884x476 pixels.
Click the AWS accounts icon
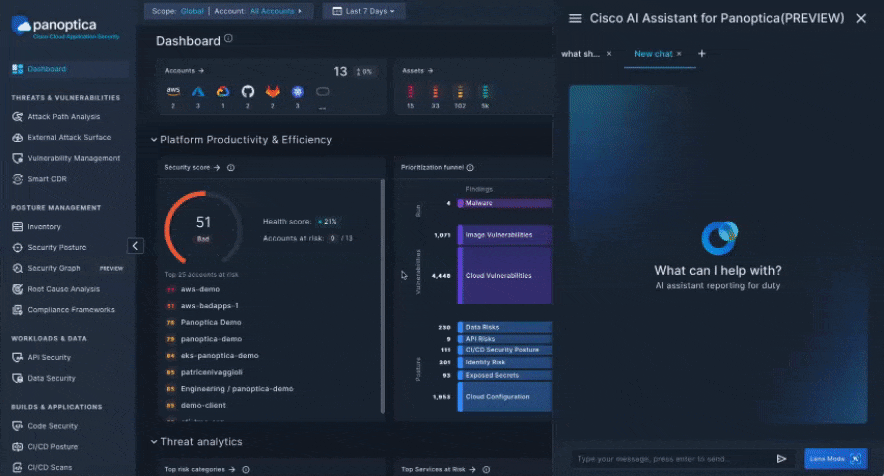pos(173,91)
